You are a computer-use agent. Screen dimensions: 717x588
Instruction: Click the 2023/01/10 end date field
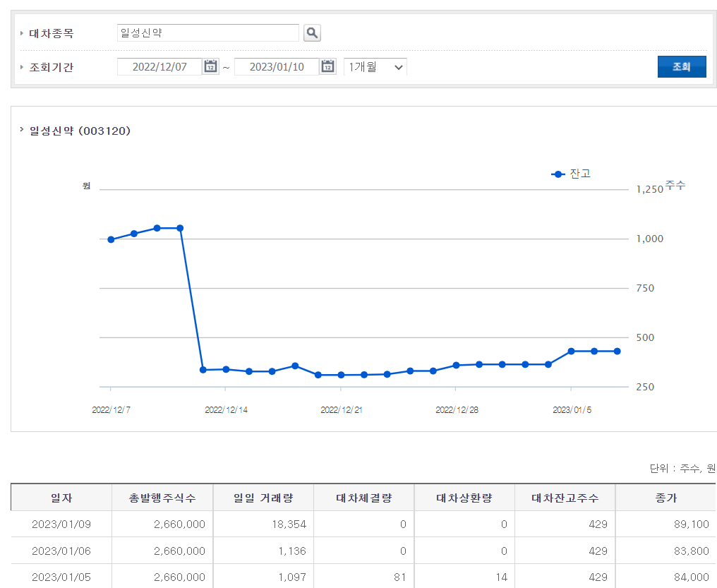[x=277, y=67]
